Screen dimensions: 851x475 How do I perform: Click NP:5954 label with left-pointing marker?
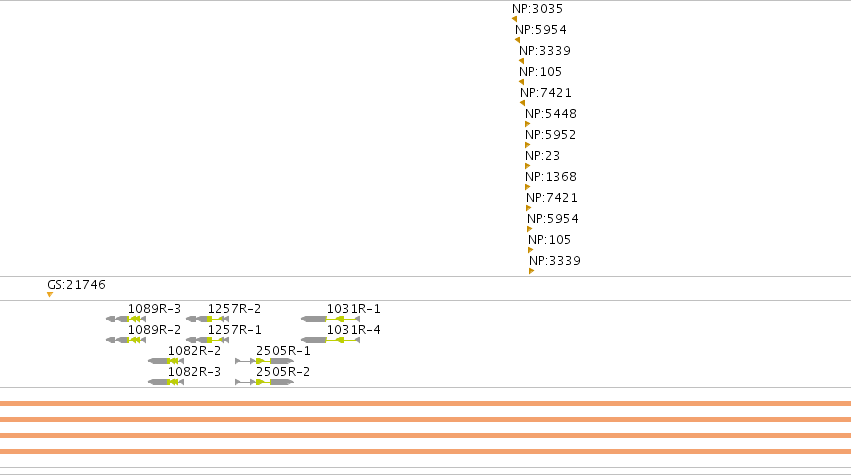pyautogui.click(x=541, y=30)
